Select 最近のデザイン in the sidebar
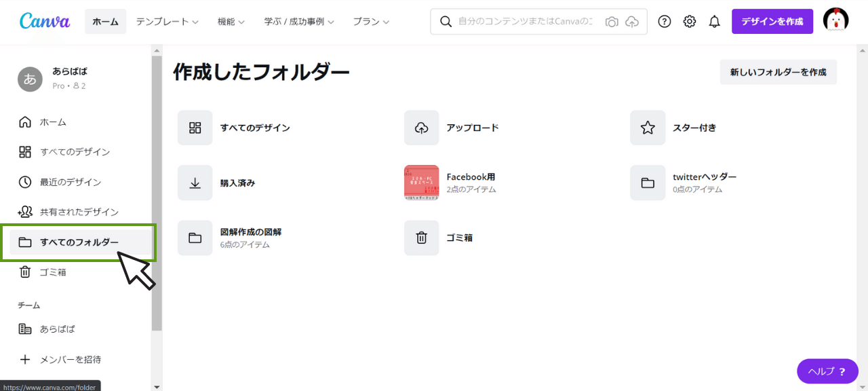This screenshot has height=391, width=868. (x=80, y=182)
